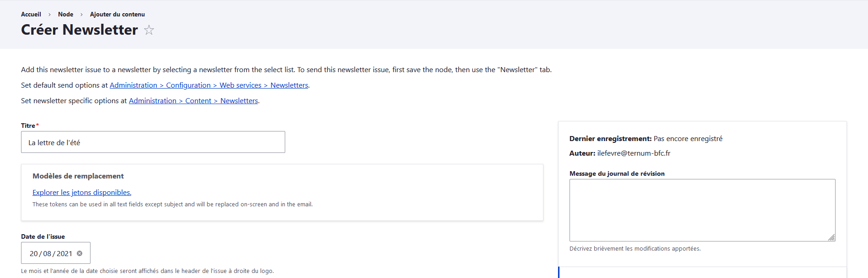The image size is (868, 278).
Task: Clear the issue date with the x icon
Action: (x=80, y=253)
